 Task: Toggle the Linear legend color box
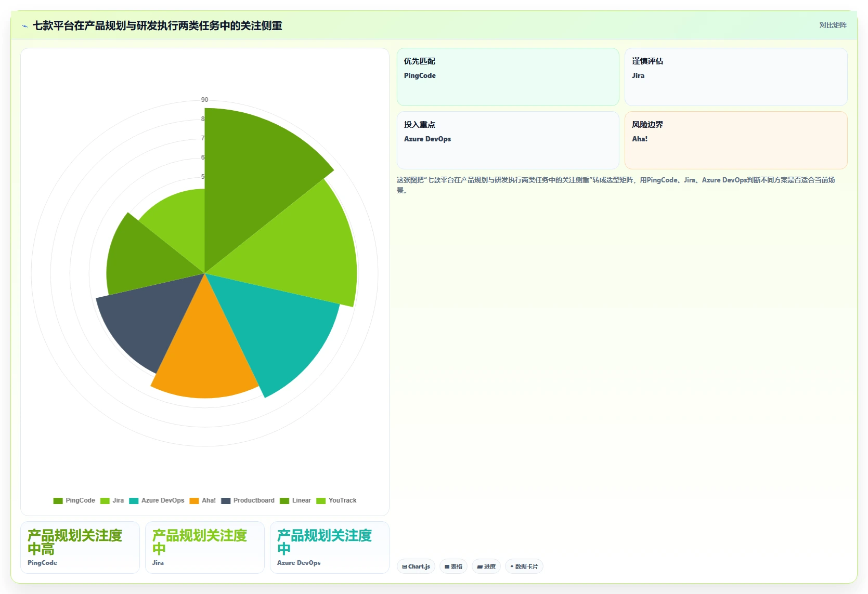pos(284,500)
